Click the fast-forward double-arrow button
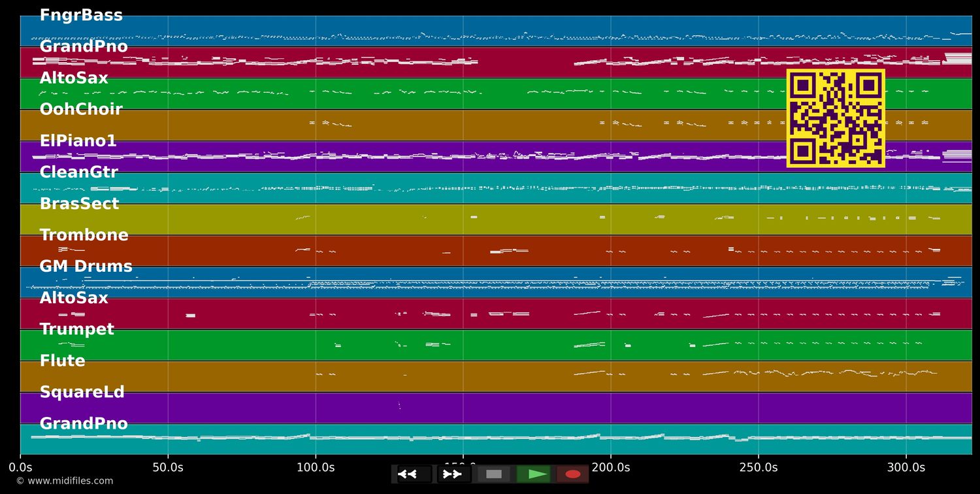 [453, 474]
